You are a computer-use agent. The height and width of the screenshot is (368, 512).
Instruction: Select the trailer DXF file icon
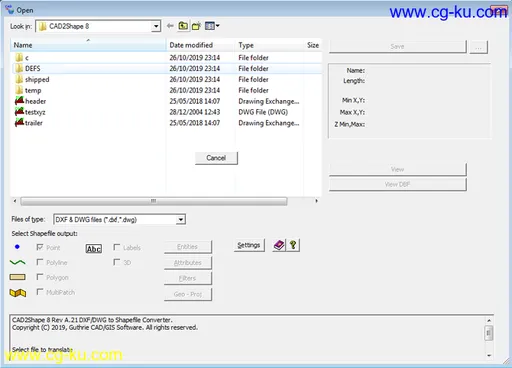pyautogui.click(x=19, y=122)
